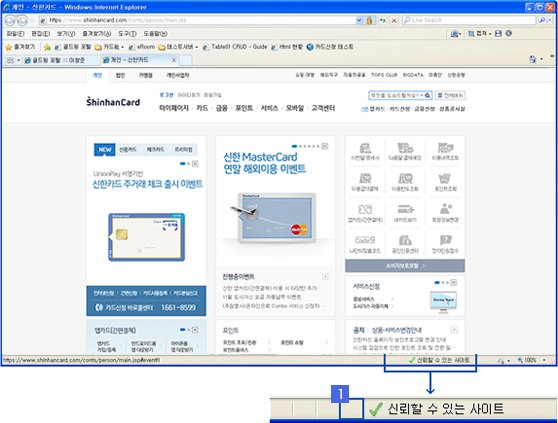Click the IE Forward navigation button
This screenshot has width=558, height=423.
(22, 21)
